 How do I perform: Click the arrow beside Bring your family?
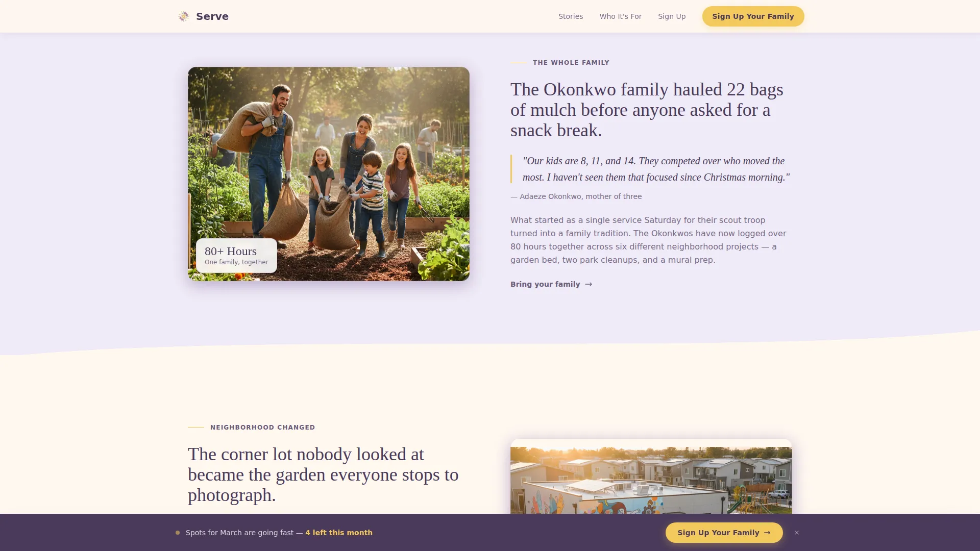coord(589,284)
